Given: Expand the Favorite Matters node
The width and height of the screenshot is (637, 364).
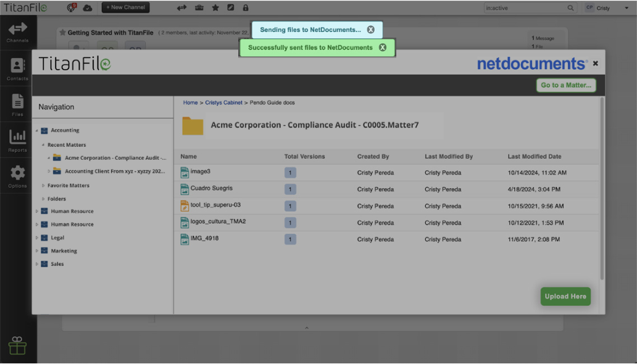Looking at the screenshot, I should (43, 185).
